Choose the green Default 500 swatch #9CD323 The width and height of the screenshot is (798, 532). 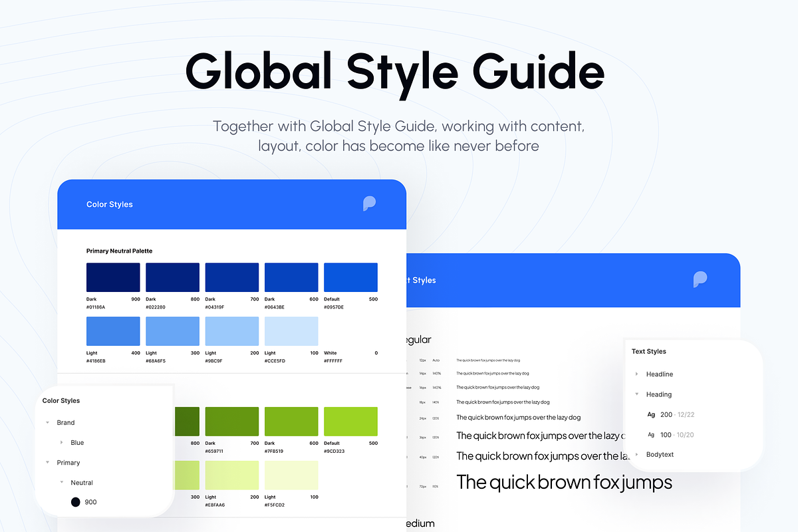point(350,422)
